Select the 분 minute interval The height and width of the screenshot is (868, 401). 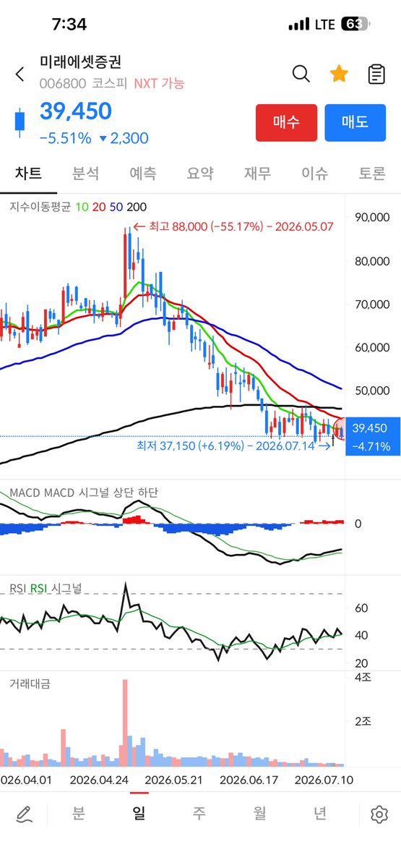(x=78, y=814)
